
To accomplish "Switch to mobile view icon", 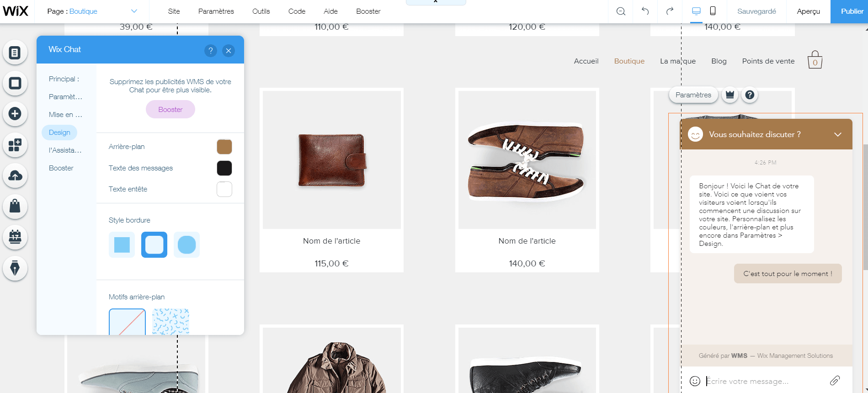I will point(713,11).
